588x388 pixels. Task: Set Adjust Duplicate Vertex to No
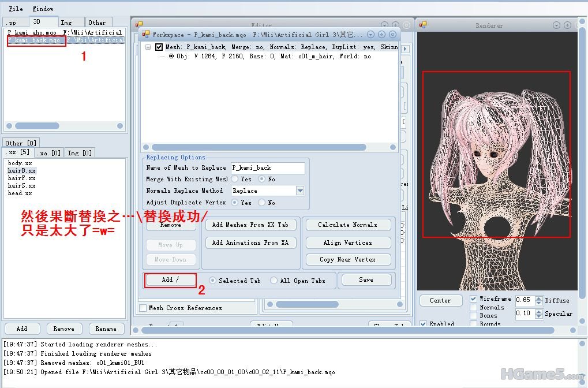click(262, 202)
